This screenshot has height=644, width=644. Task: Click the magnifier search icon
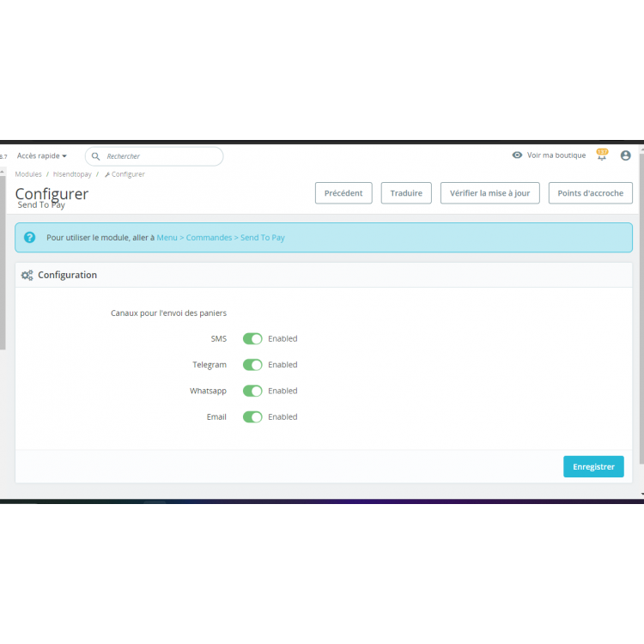coord(96,156)
